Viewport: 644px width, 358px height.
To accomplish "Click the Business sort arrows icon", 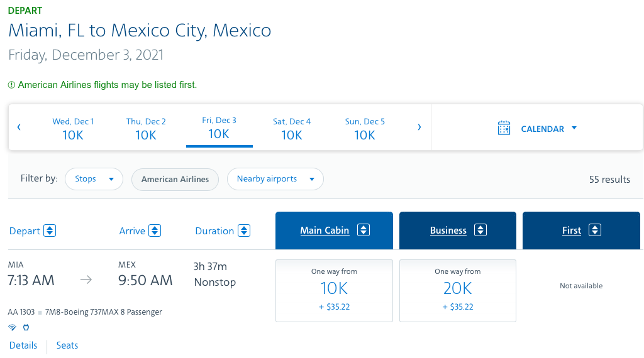I will [x=480, y=230].
